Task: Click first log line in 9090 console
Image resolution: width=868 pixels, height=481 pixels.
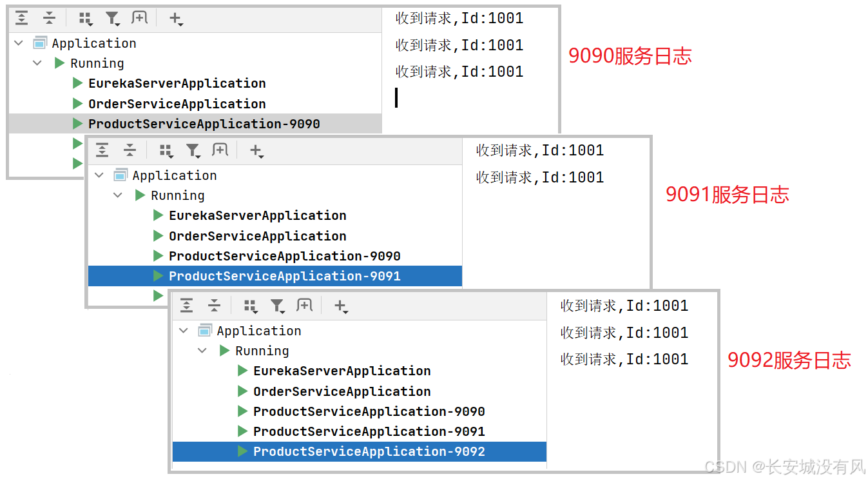Action: pos(459,19)
